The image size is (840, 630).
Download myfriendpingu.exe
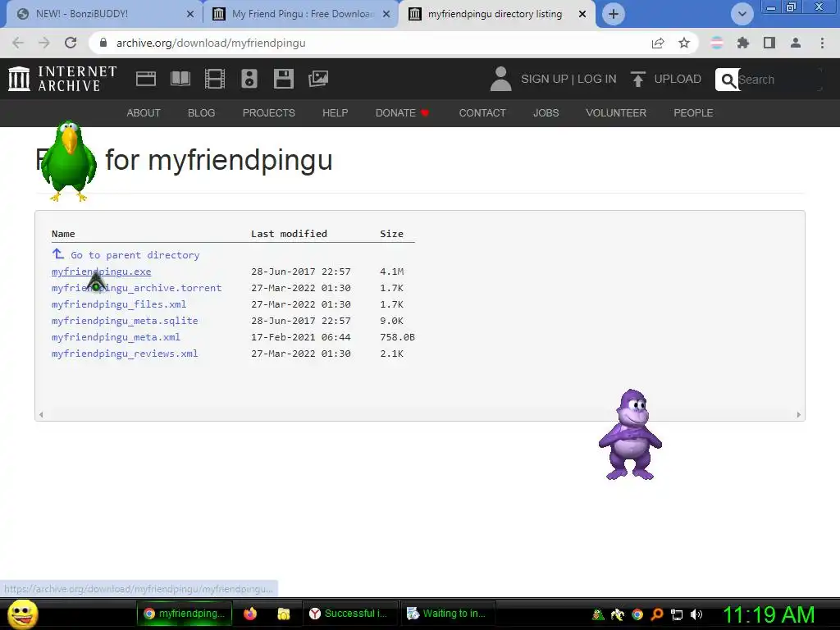pos(101,272)
